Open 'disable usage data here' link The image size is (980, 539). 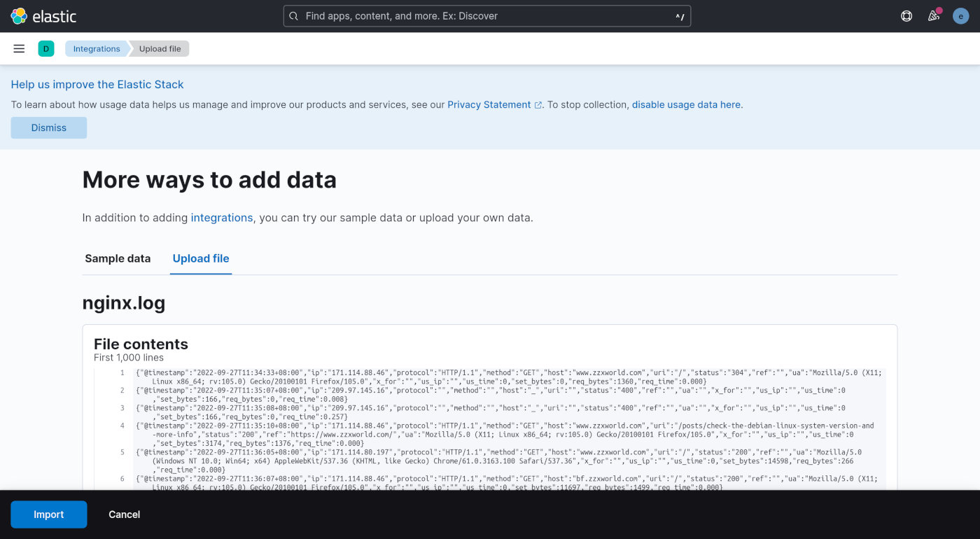(x=687, y=104)
